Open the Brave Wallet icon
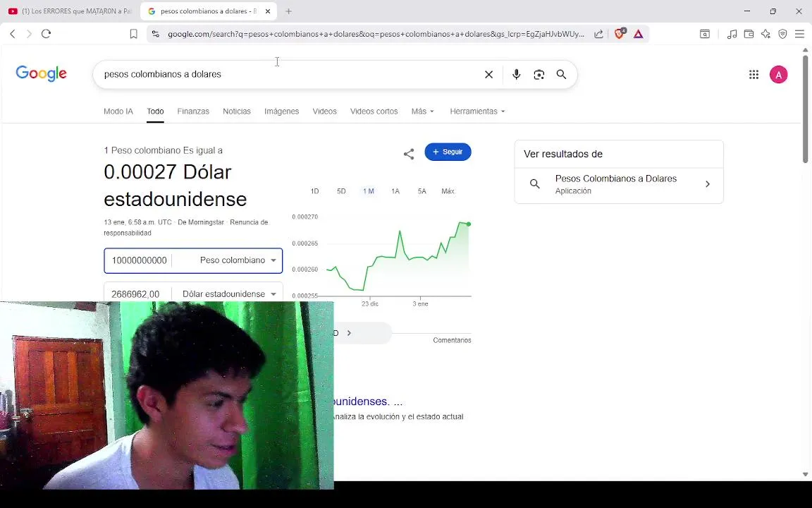 point(749,34)
